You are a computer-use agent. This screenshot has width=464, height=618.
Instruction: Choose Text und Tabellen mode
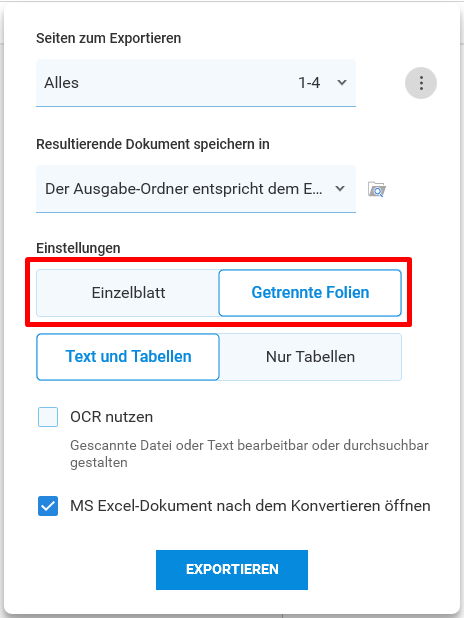tap(128, 357)
